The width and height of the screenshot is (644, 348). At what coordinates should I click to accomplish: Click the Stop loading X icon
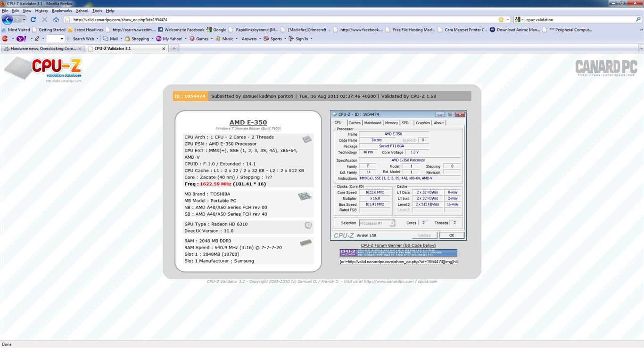(44, 20)
